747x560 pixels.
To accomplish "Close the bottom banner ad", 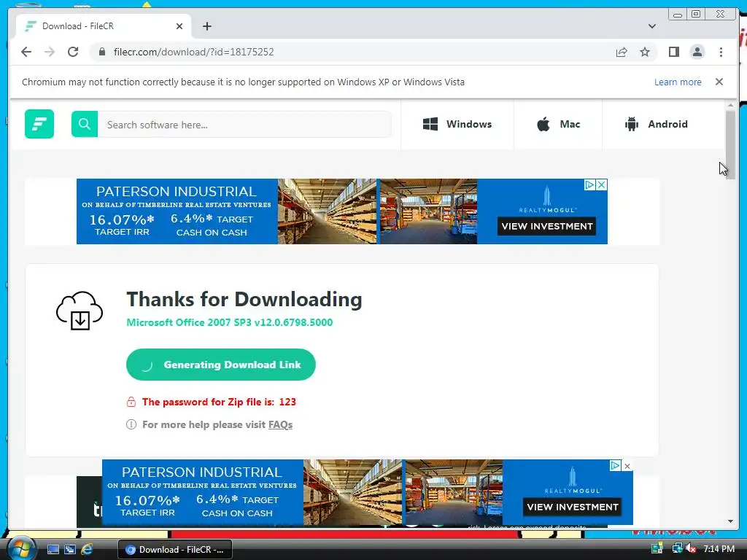I will 627,466.
